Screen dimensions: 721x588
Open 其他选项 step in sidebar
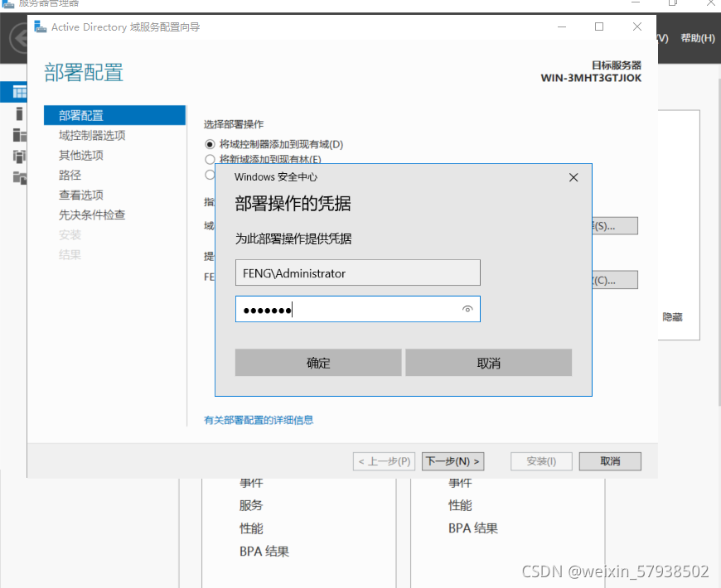(81, 155)
